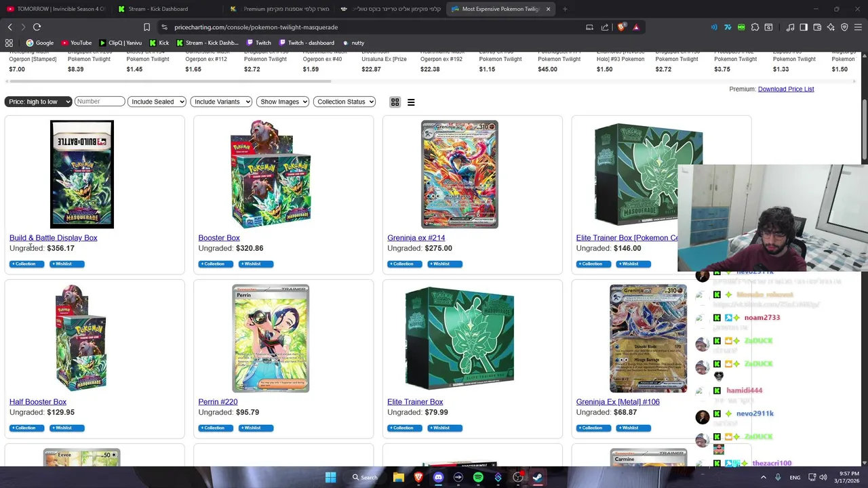
Task: Add Greninja ex #214 to Collection
Action: click(405, 264)
